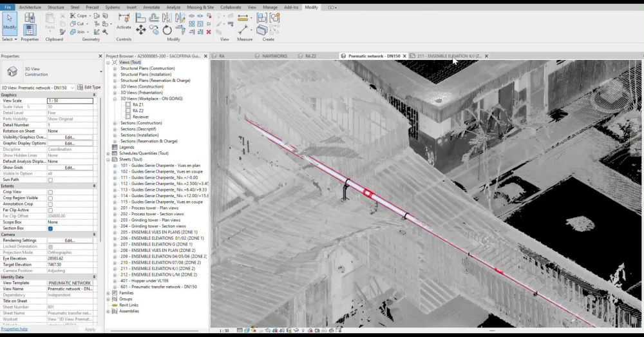Image resolution: width=644 pixels, height=337 pixels.
Task: Click the Edit Type button
Action: (89, 88)
